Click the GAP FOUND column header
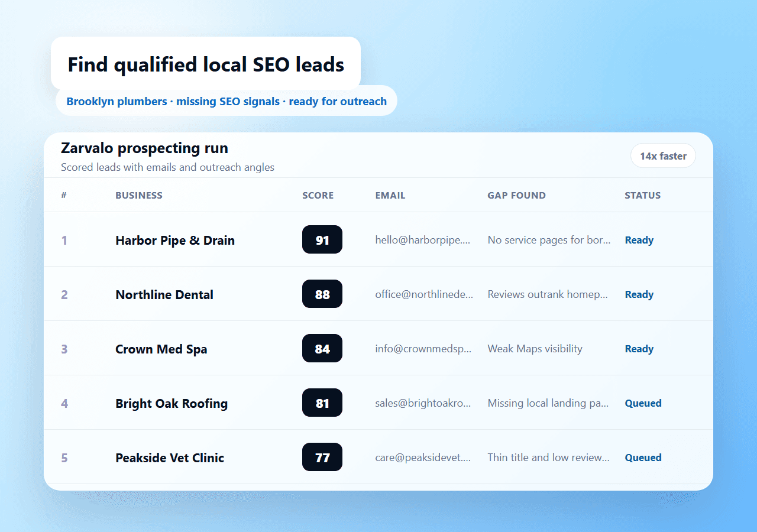This screenshot has width=757, height=532. [x=517, y=196]
